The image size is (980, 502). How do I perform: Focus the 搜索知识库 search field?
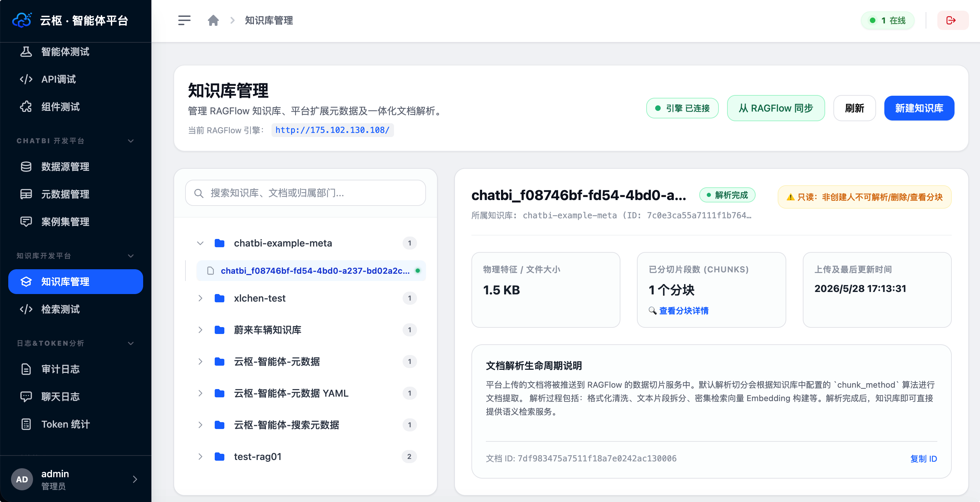coord(305,194)
